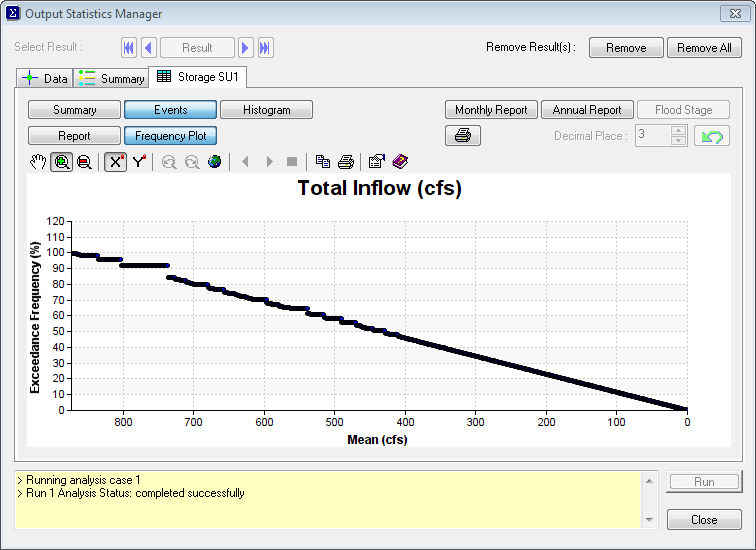Select the Zoom Out magnifier tool
This screenshot has height=550, width=756.
click(x=84, y=161)
